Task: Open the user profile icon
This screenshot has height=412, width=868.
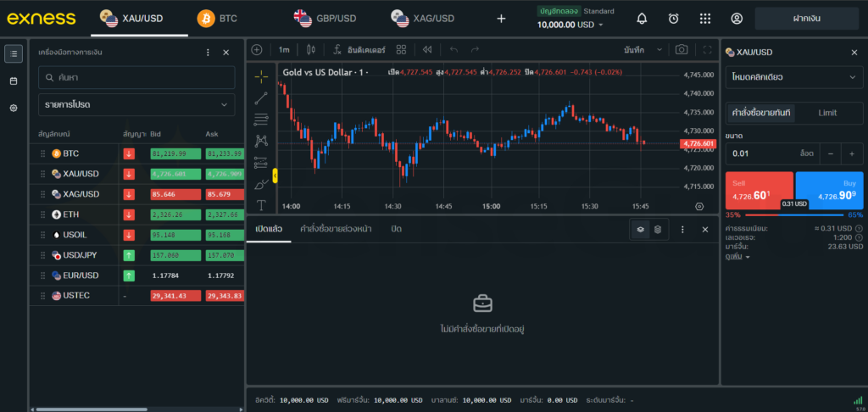Action: pyautogui.click(x=737, y=19)
